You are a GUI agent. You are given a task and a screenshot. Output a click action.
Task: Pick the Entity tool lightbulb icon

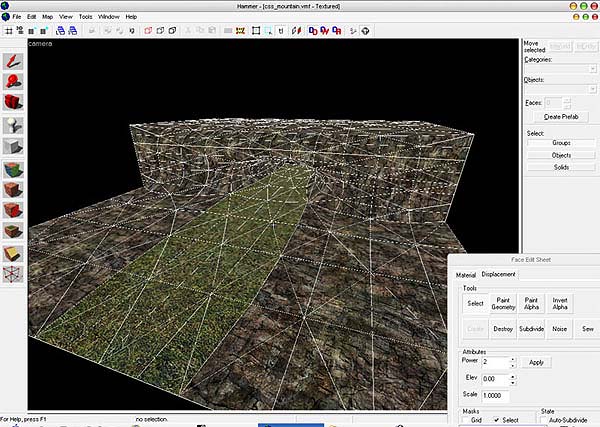pyautogui.click(x=14, y=127)
